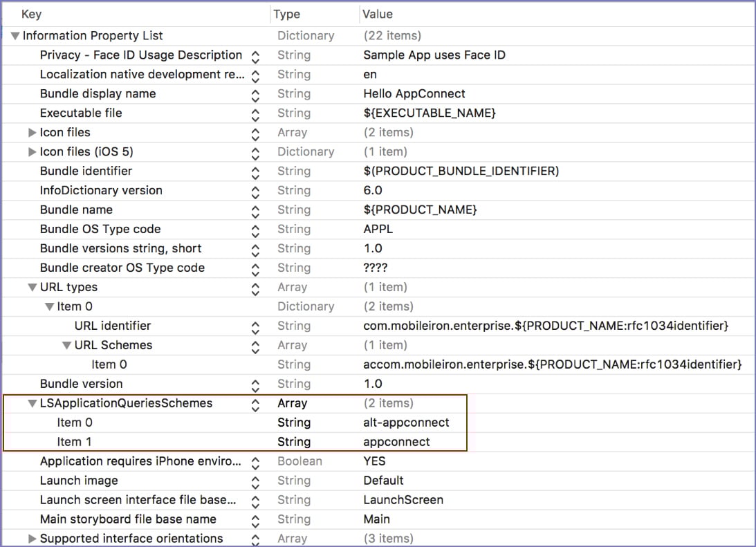Click the key stepper for Bundle display name
The width and height of the screenshot is (756, 547).
pos(256,94)
